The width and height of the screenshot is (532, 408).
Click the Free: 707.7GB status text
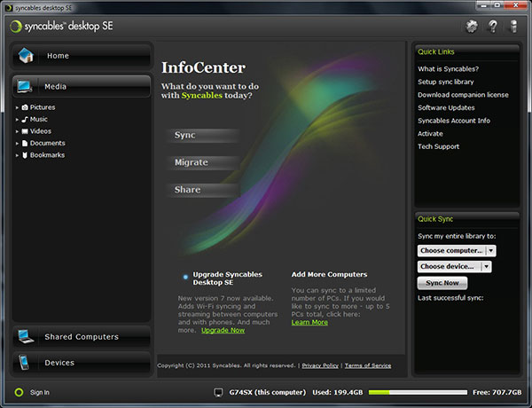[497, 392]
